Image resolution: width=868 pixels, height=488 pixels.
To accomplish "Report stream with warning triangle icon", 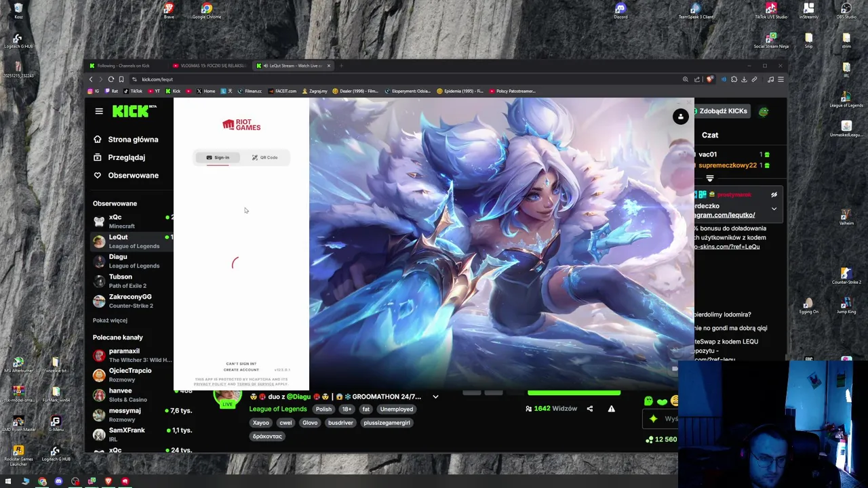I will pos(611,409).
